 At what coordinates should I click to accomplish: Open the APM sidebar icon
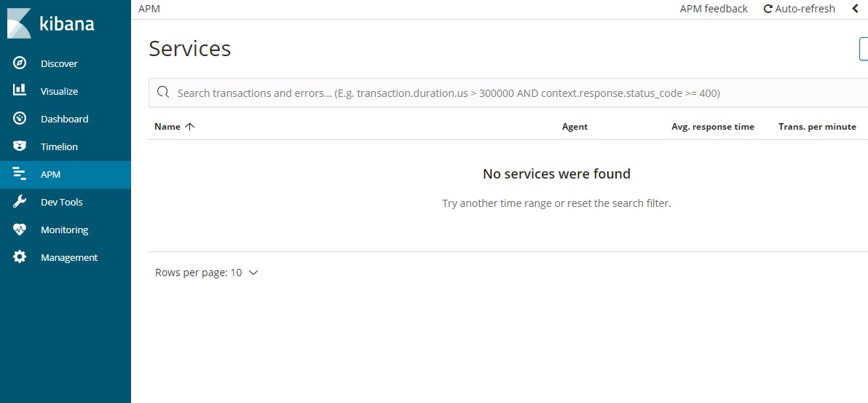(20, 174)
